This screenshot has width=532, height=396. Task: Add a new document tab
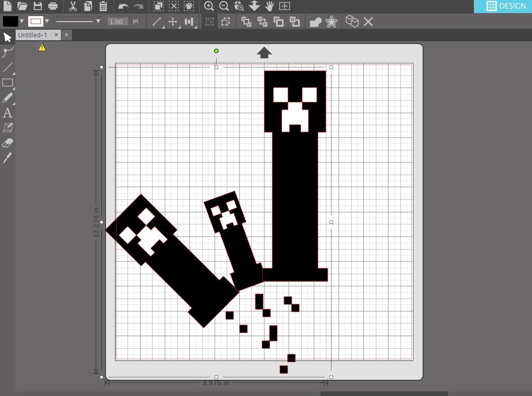[x=66, y=35]
